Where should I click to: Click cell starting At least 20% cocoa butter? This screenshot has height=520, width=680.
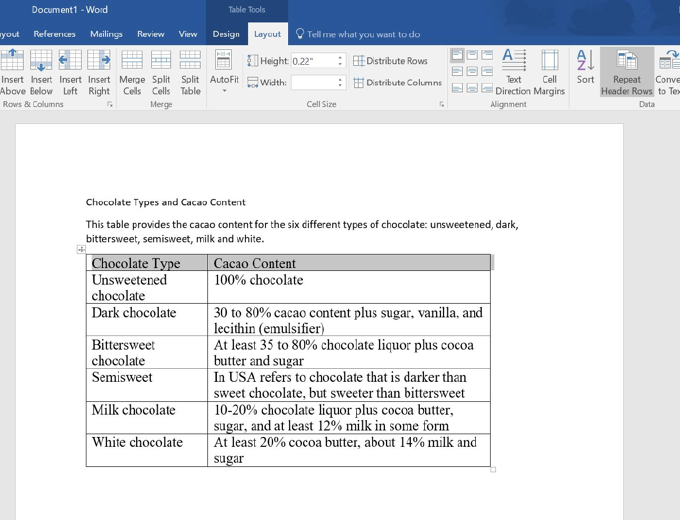(x=349, y=450)
